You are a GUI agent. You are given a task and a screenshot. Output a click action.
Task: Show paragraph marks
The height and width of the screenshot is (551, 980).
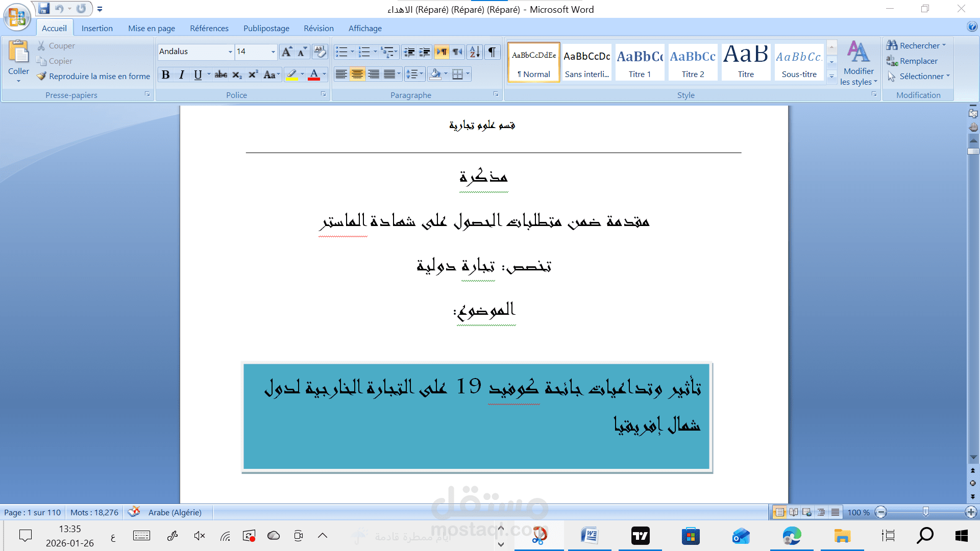pyautogui.click(x=492, y=52)
